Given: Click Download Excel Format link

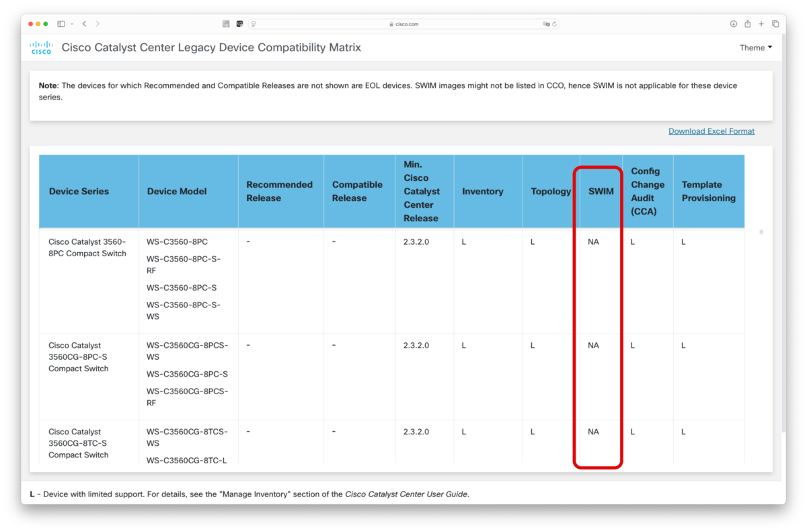Looking at the screenshot, I should (712, 131).
